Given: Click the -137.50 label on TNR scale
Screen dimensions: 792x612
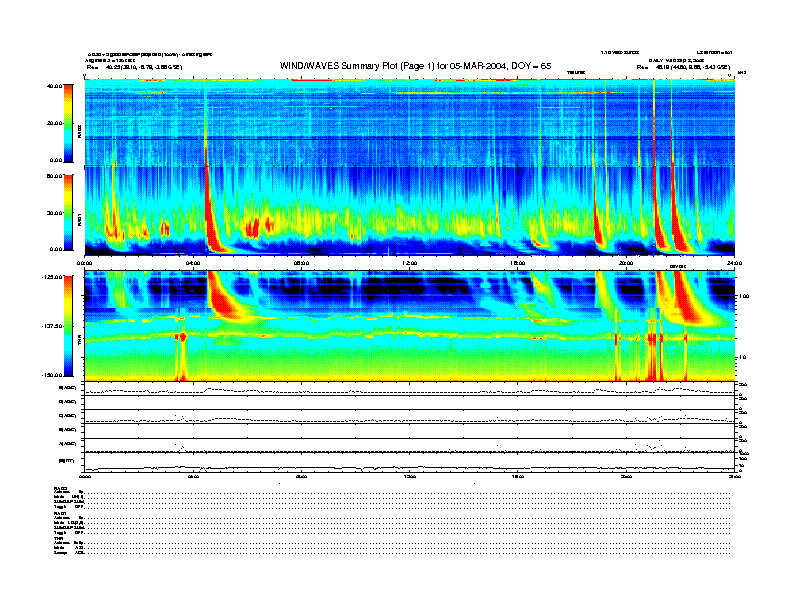Looking at the screenshot, I should [53, 327].
